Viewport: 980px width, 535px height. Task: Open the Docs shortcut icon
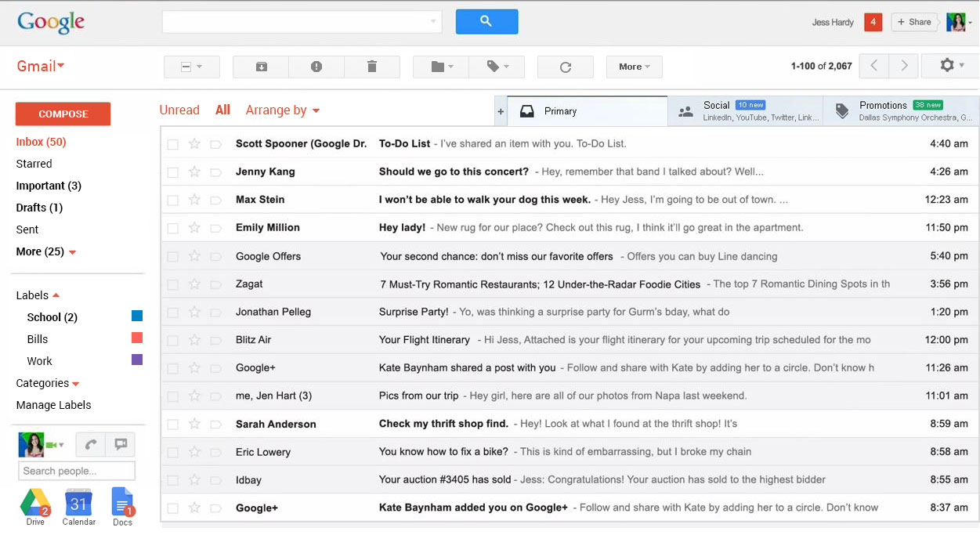click(x=122, y=502)
